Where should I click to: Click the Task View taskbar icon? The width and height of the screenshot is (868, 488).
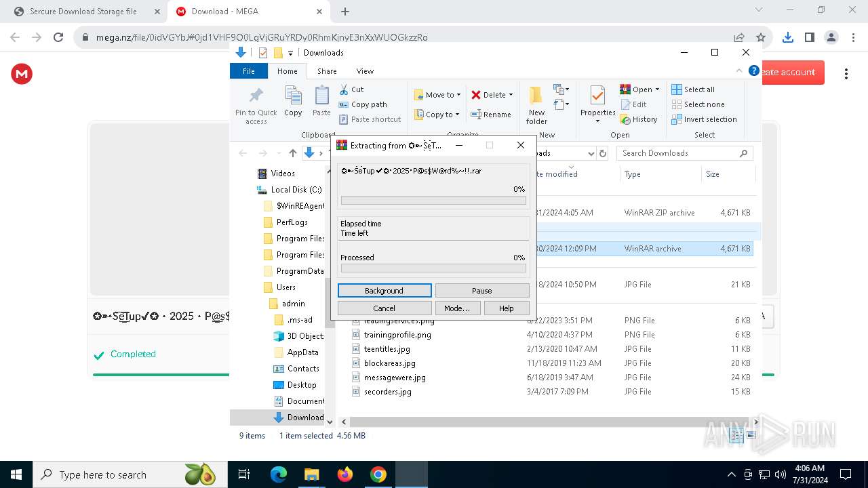point(244,474)
